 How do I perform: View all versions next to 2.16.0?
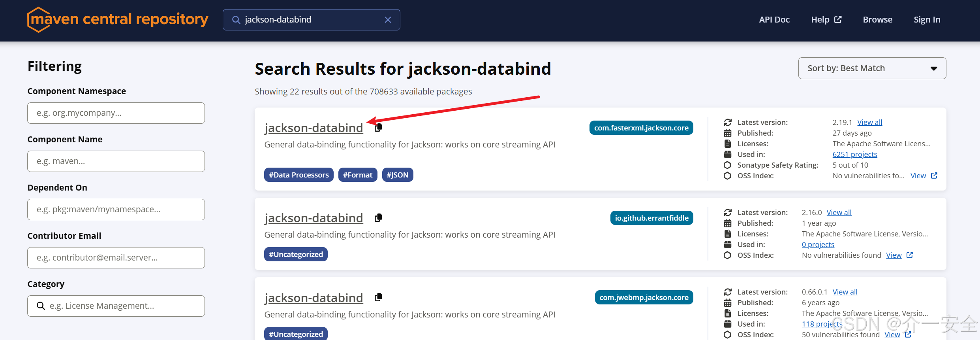click(x=839, y=212)
